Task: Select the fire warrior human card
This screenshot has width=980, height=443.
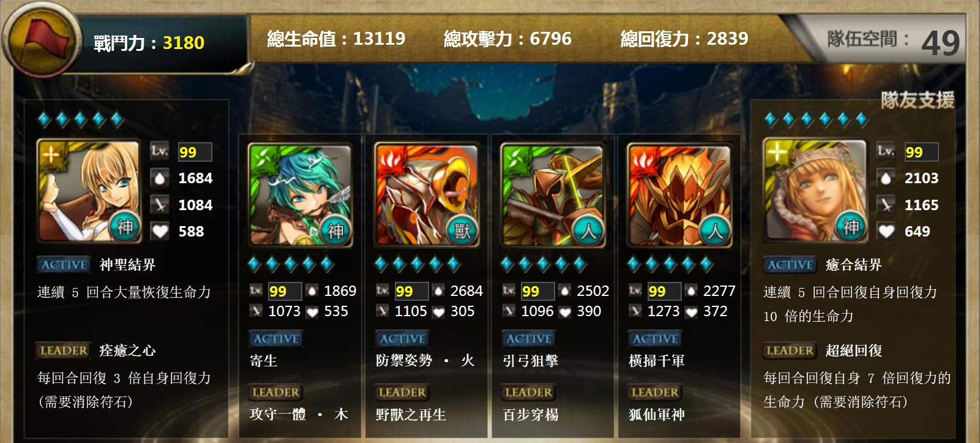Action: 679,195
